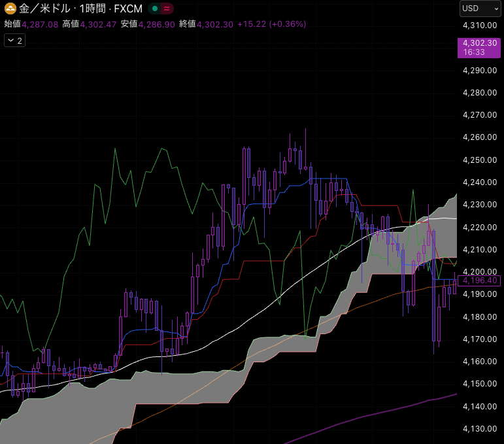Click the 4,196.40 price marker label
The image size is (504, 444).
pyautogui.click(x=479, y=281)
